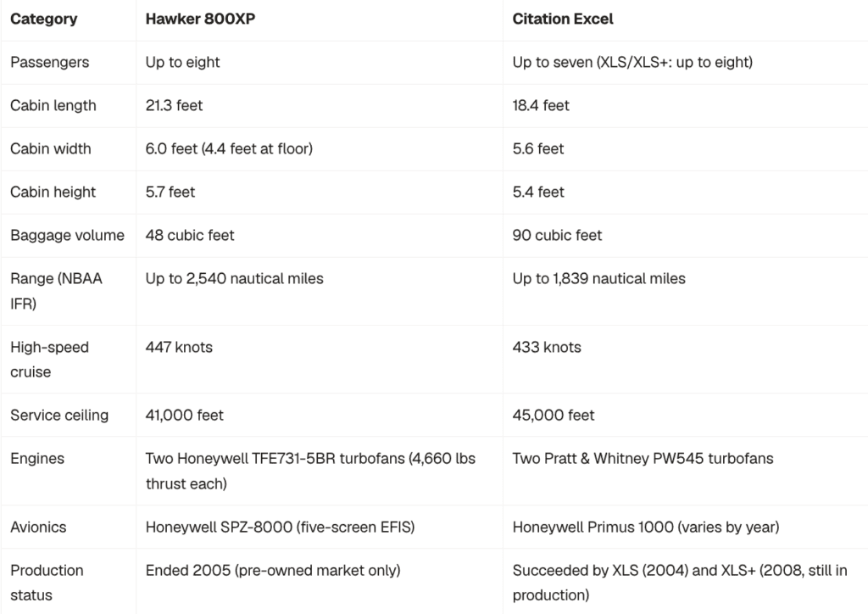Screen dimensions: 868x614
Task: Click the 433 knots cruise speed value
Action: [547, 347]
